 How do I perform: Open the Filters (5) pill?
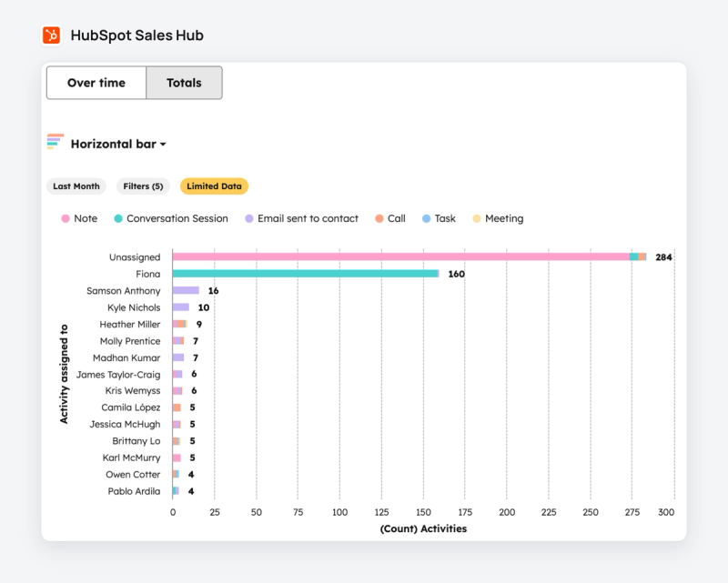tap(143, 186)
